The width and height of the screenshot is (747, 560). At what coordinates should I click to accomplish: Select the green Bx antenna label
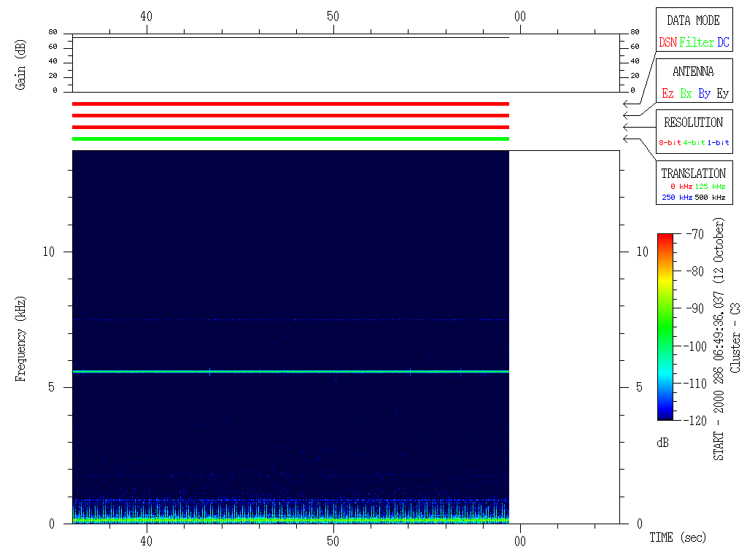coord(686,93)
